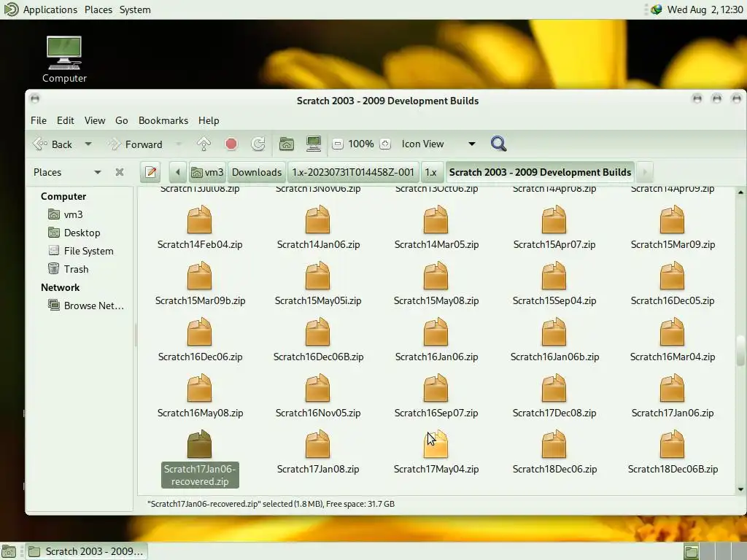
Task: Close the Places side pane
Action: (120, 172)
